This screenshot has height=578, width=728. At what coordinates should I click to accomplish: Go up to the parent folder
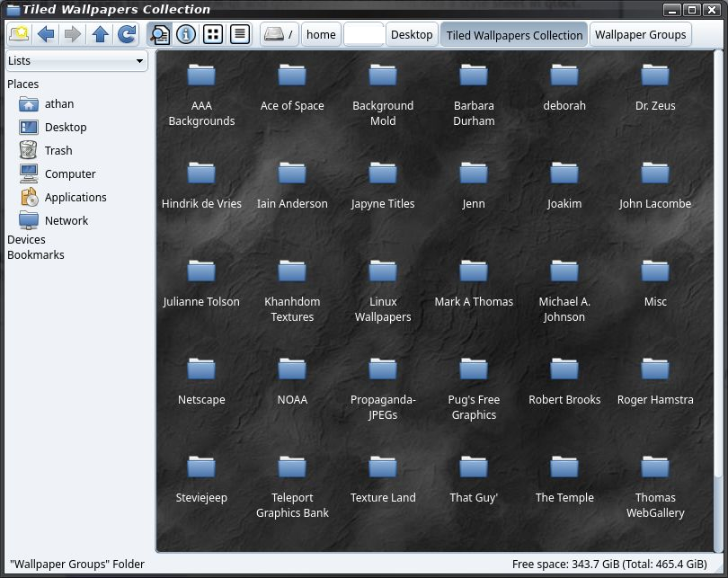pos(100,34)
